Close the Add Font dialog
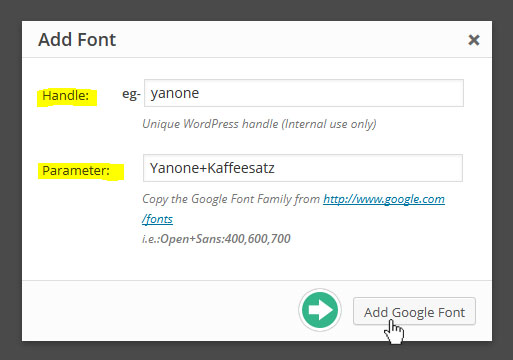Screen dimensions: 513x360 pos(474,40)
